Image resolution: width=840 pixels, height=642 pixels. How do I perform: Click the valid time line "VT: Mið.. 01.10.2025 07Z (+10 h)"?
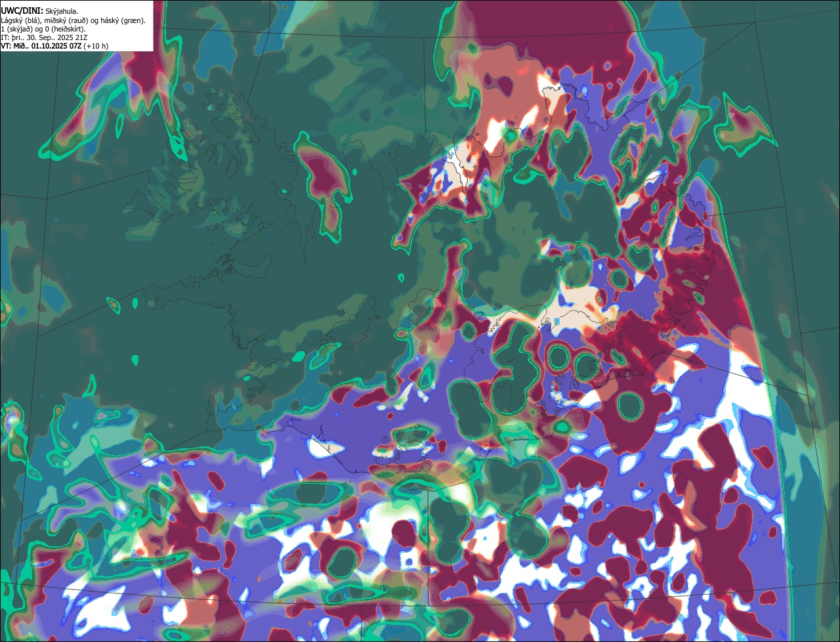[x=54, y=46]
